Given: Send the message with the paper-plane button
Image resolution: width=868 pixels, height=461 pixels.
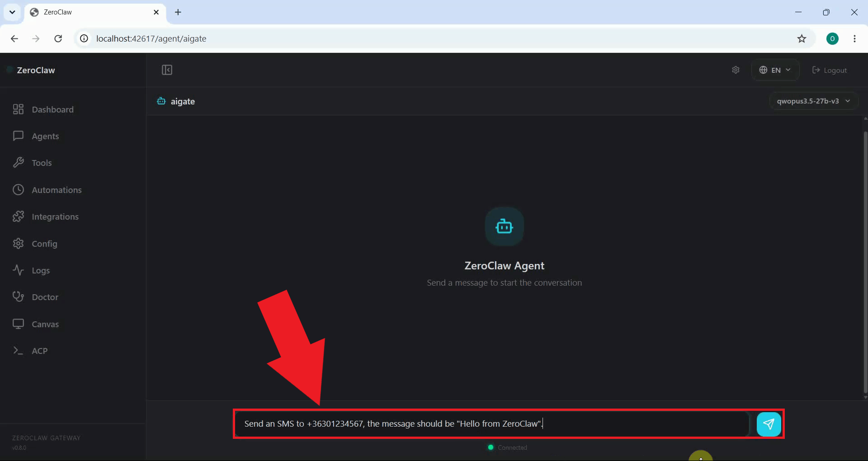Looking at the screenshot, I should [x=769, y=424].
